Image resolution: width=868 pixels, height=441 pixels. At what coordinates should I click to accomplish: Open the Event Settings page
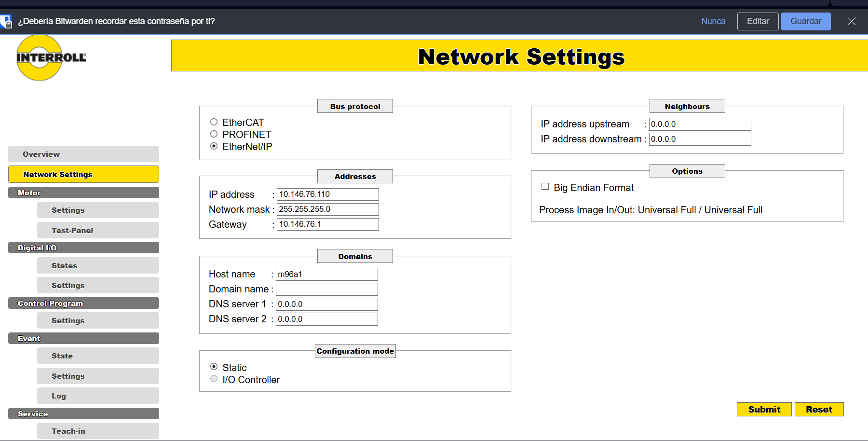click(98, 376)
